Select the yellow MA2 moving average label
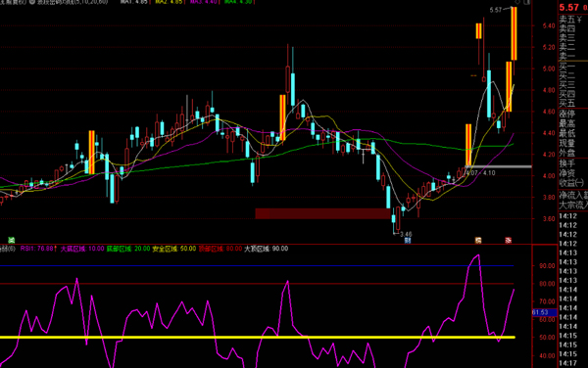Viewport: 588px width, 368px height. pos(169,2)
